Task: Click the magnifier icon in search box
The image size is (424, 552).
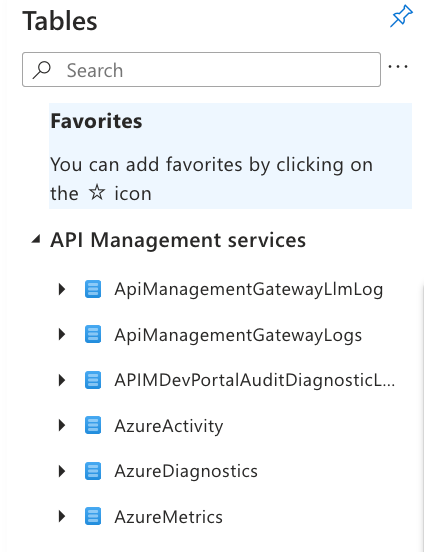Action: click(x=42, y=70)
